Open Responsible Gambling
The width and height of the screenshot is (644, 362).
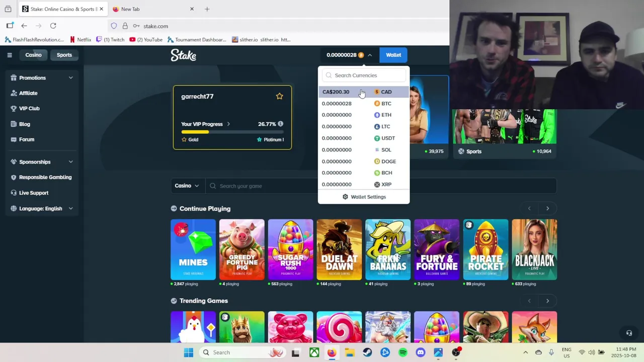click(45, 177)
